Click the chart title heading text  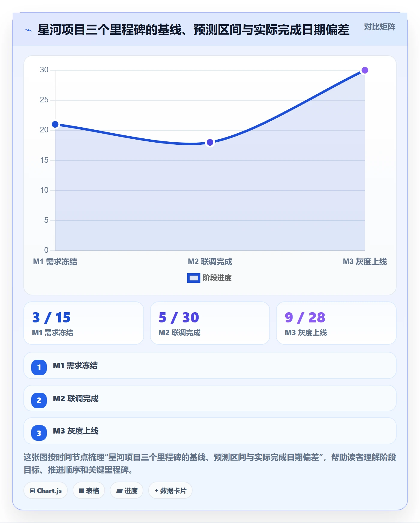coord(193,30)
